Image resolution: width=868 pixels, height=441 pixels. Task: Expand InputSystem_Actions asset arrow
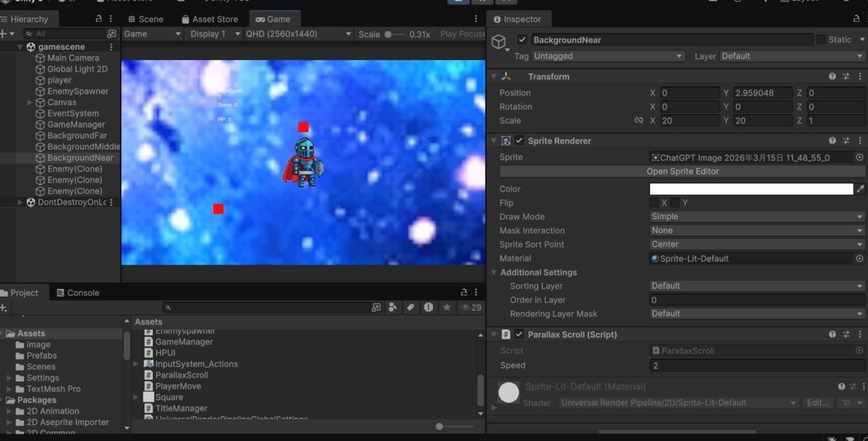click(136, 364)
